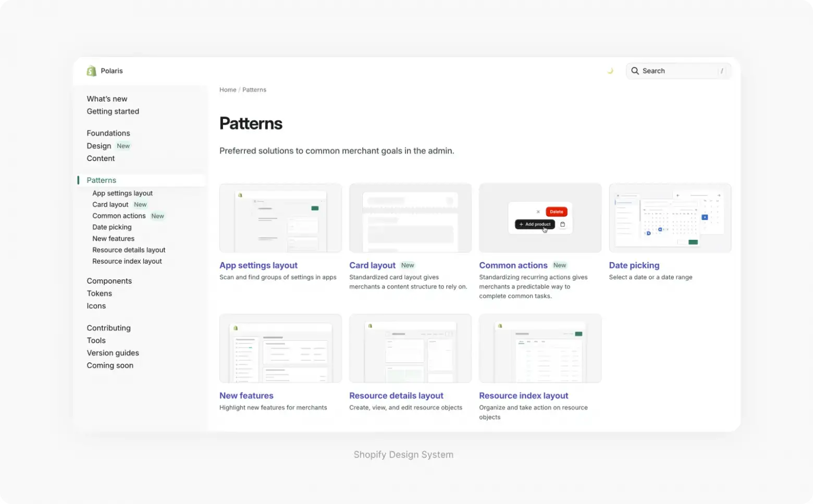Image resolution: width=813 pixels, height=504 pixels.
Task: Toggle dark mode with the moon icon
Action: pos(610,71)
